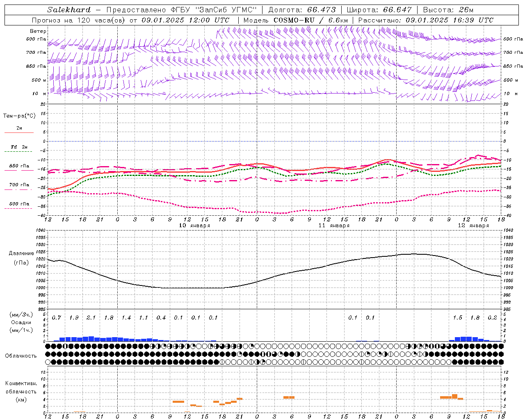Click the (мм/3ч.) precipitation unit label
Image resolution: width=525 pixels, height=420 pixels.
click(x=21, y=315)
